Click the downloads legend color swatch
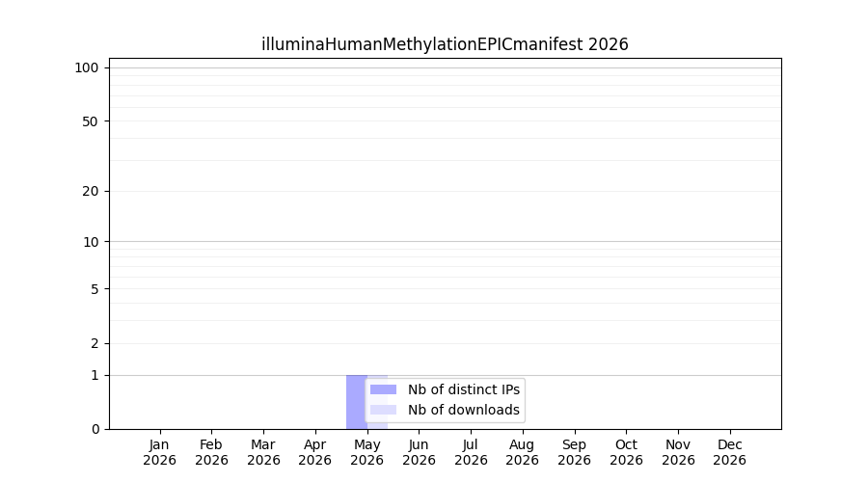This screenshot has height=482, width=868. (x=383, y=410)
